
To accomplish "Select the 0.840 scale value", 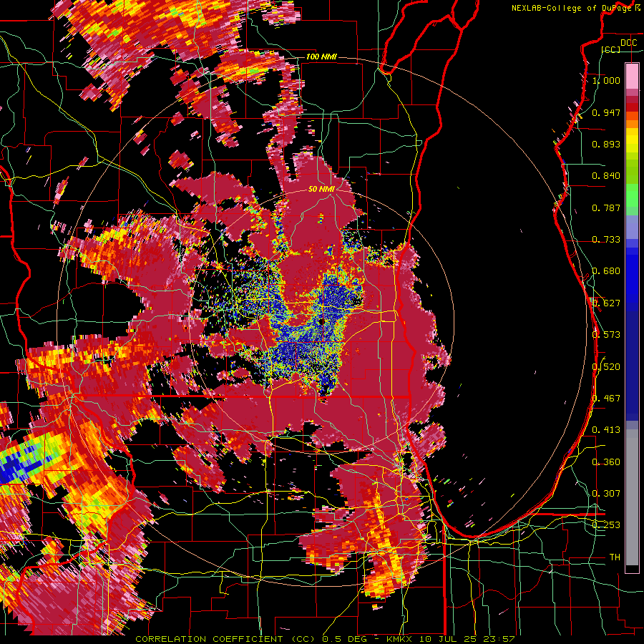I will pyautogui.click(x=606, y=176).
